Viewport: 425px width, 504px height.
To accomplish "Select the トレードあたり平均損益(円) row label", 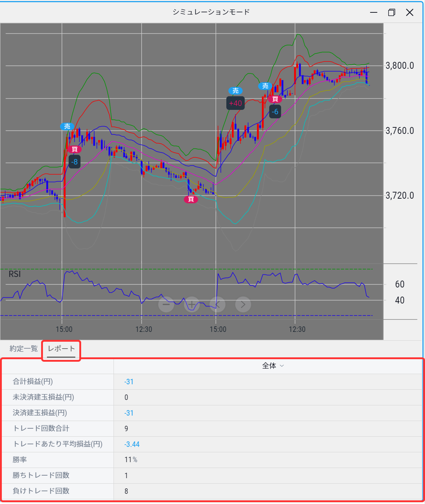I will (x=57, y=444).
